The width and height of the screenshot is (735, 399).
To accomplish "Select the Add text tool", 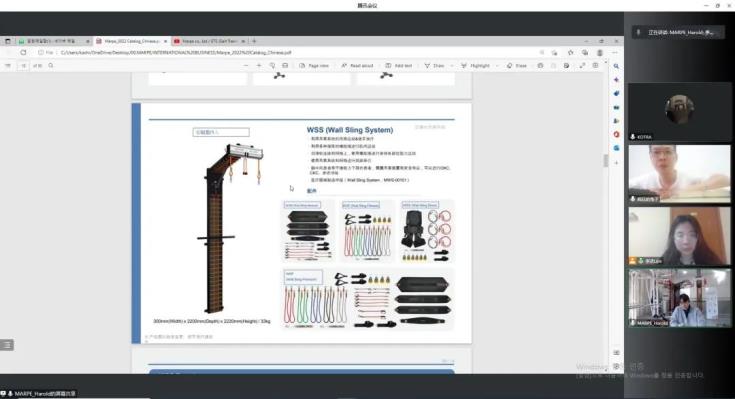I will point(398,66).
